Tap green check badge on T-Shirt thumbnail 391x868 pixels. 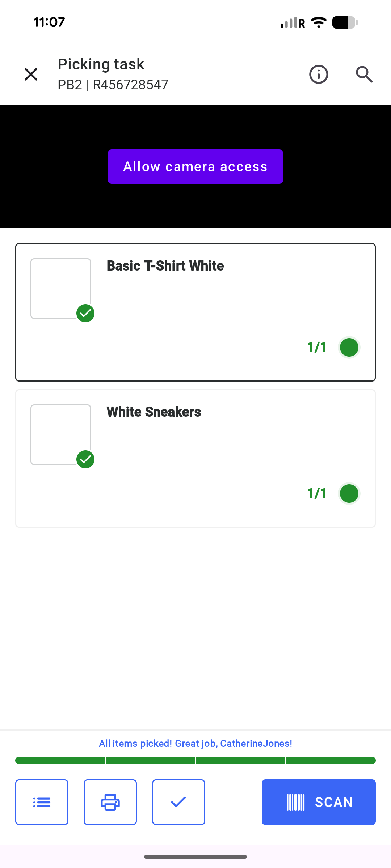pyautogui.click(x=85, y=313)
